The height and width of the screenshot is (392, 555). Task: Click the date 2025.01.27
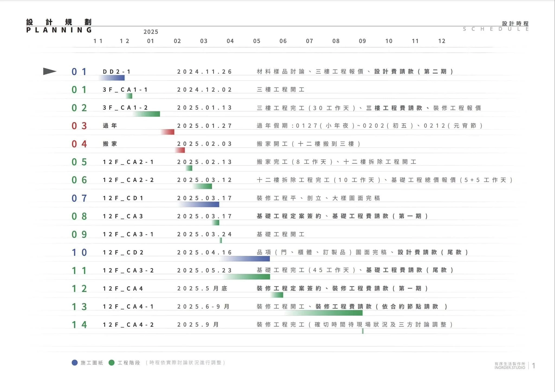click(x=205, y=126)
